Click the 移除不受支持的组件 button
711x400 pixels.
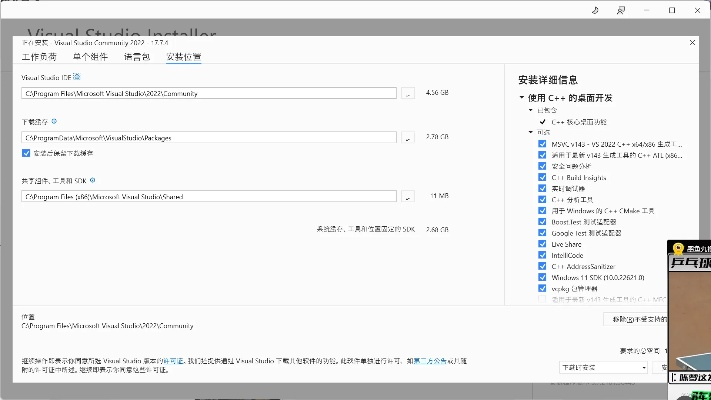point(636,319)
